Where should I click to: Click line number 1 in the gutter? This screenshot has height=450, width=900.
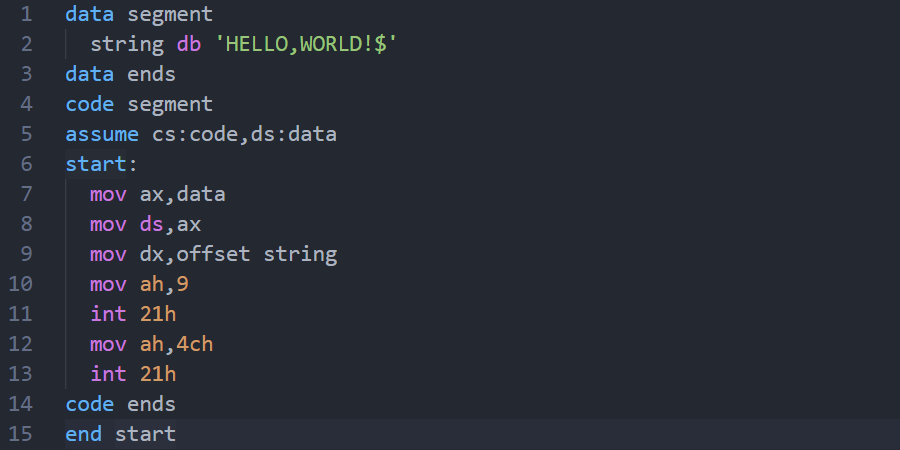25,15
